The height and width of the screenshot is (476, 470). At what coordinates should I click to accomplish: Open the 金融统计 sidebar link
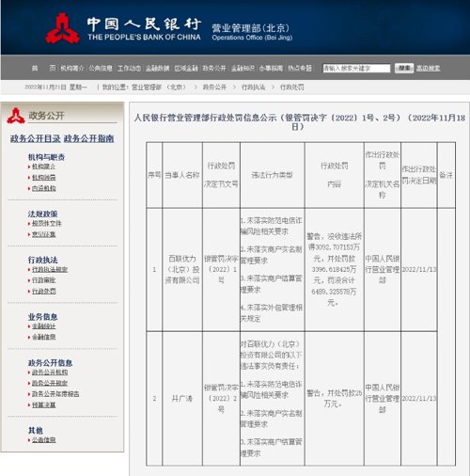click(x=44, y=326)
